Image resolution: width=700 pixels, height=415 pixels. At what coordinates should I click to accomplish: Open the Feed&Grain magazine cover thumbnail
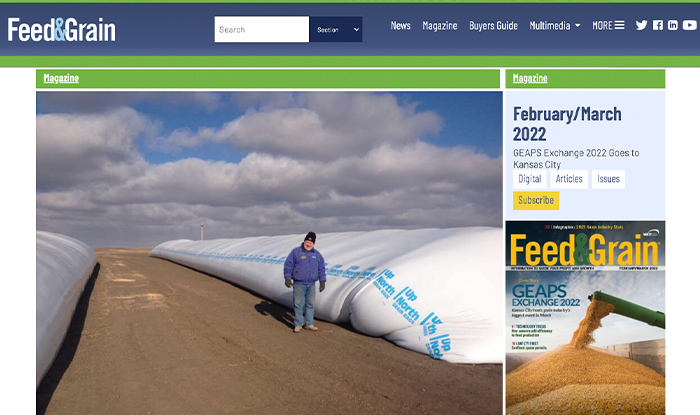585,318
